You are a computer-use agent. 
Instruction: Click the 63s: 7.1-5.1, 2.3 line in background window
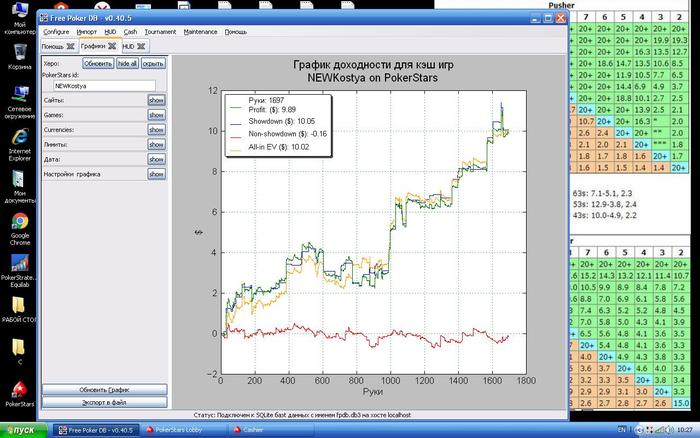coord(602,193)
